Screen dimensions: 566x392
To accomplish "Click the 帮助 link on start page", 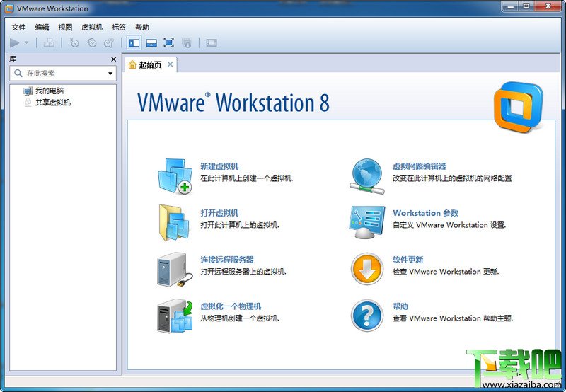I will click(x=400, y=306).
